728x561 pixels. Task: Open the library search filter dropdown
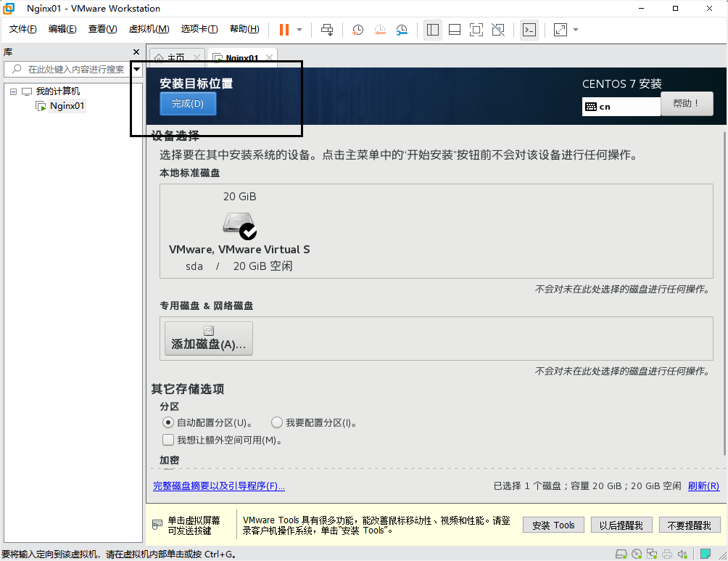137,69
